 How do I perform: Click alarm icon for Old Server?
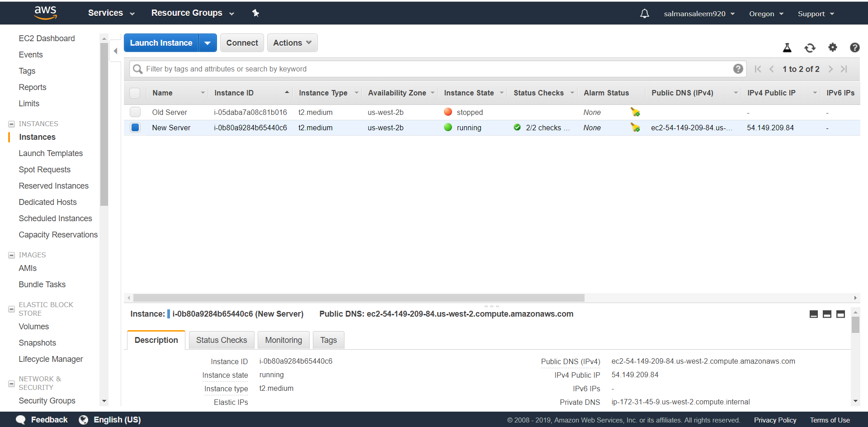(635, 112)
